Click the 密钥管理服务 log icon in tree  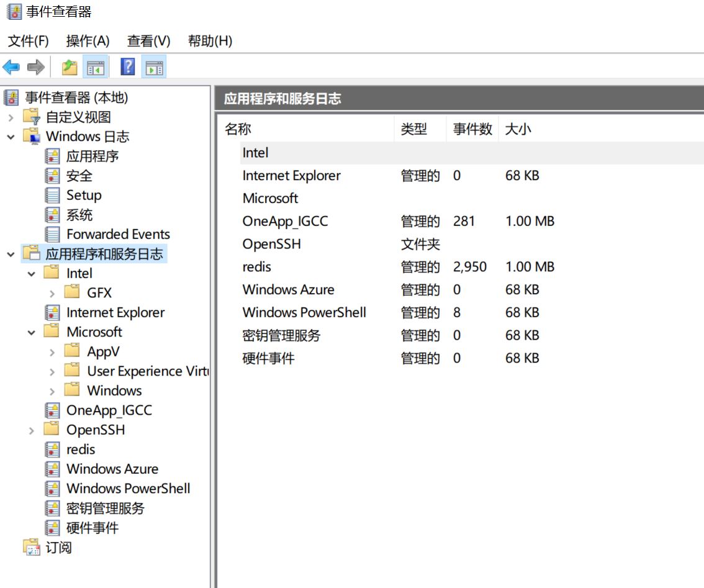pos(53,508)
